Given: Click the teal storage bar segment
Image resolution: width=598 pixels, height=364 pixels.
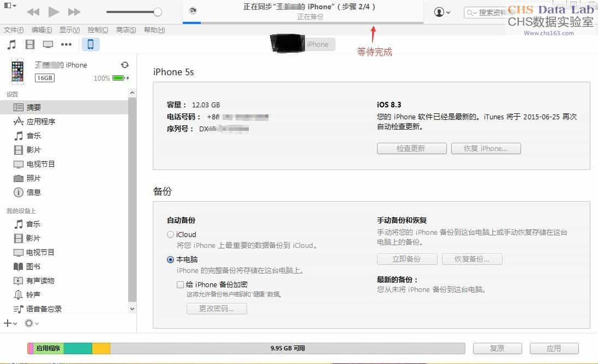Looking at the screenshot, I should click(x=78, y=348).
